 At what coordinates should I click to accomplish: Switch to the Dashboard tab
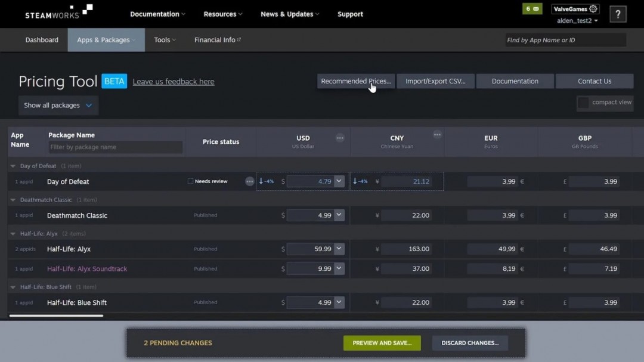click(41, 39)
